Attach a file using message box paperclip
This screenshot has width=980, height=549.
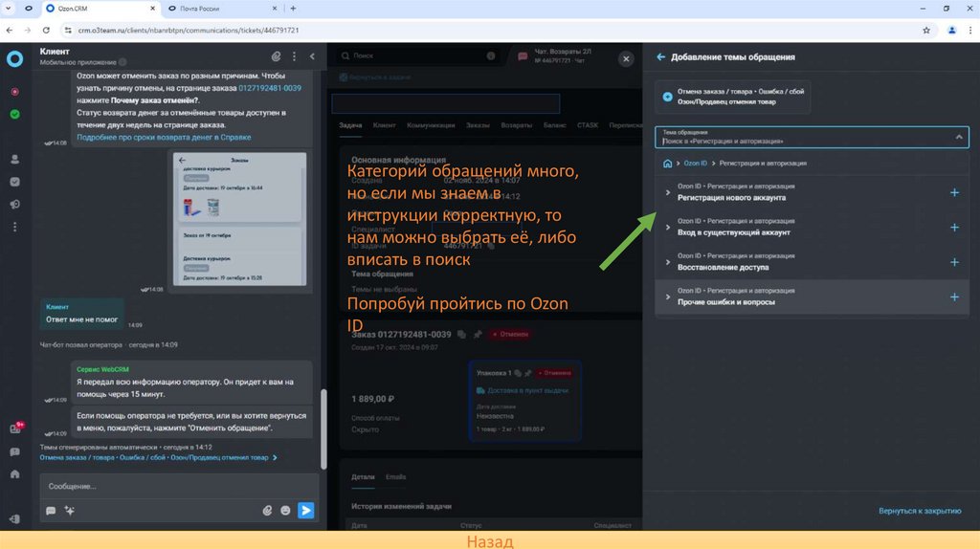pos(267,511)
